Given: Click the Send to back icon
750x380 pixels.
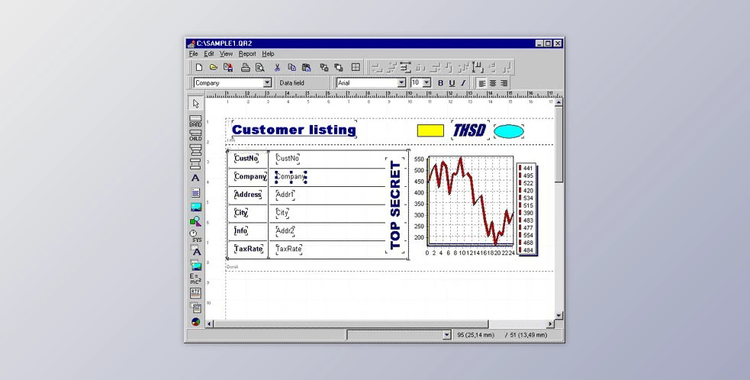Looking at the screenshot, I should coord(339,67).
